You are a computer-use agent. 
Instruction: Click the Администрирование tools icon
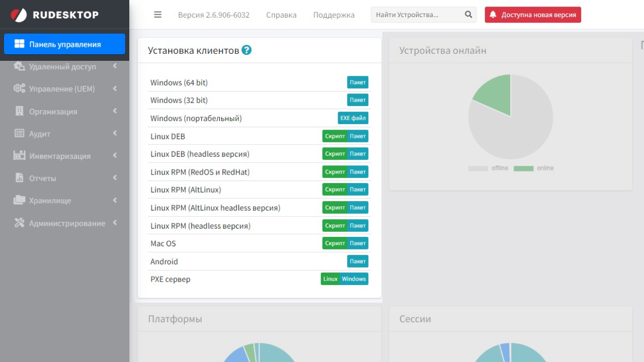(19, 222)
